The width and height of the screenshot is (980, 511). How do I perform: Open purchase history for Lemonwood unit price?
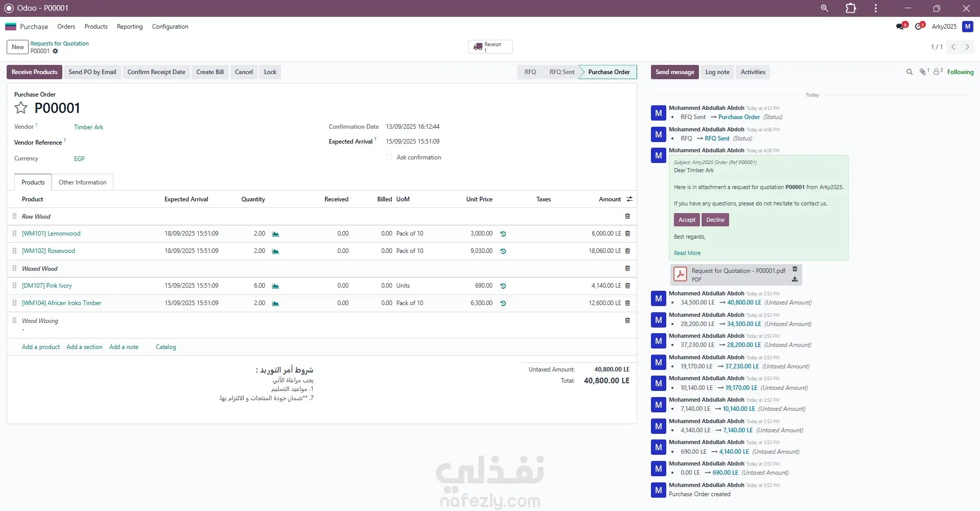pyautogui.click(x=503, y=234)
